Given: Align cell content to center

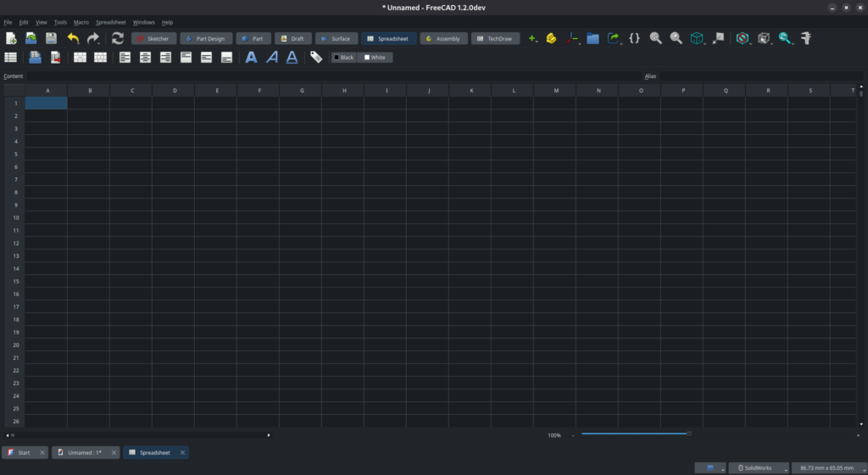Looking at the screenshot, I should click(145, 58).
